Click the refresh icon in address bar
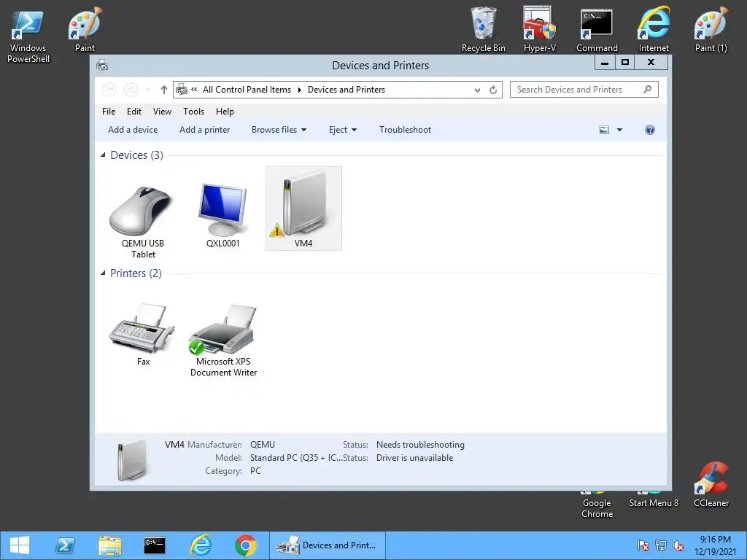 pyautogui.click(x=493, y=90)
